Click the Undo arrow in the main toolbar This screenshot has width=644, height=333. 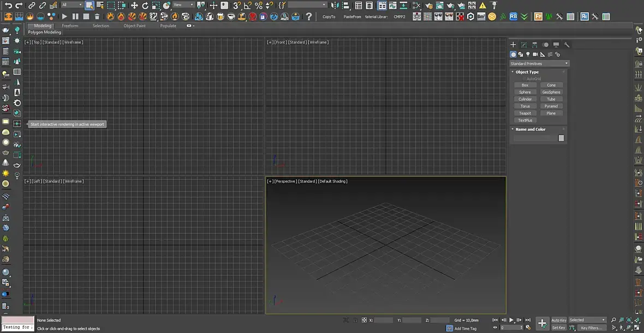[8, 5]
